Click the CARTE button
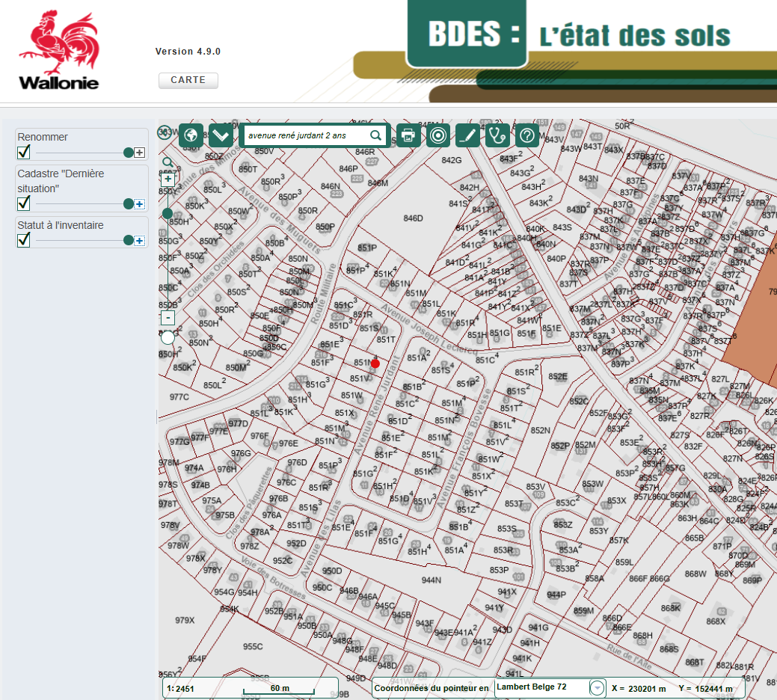777x700 pixels. pos(188,81)
